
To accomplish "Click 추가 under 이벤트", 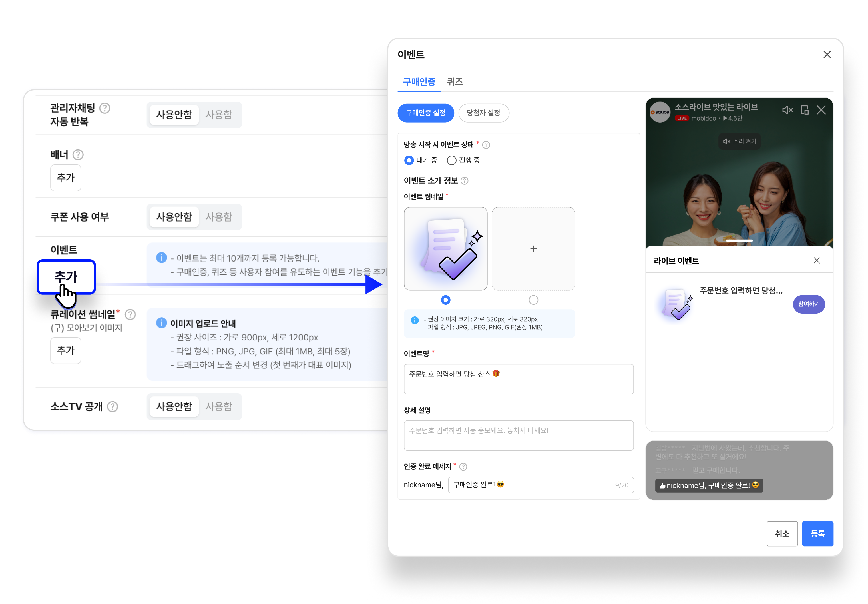I will click(66, 276).
